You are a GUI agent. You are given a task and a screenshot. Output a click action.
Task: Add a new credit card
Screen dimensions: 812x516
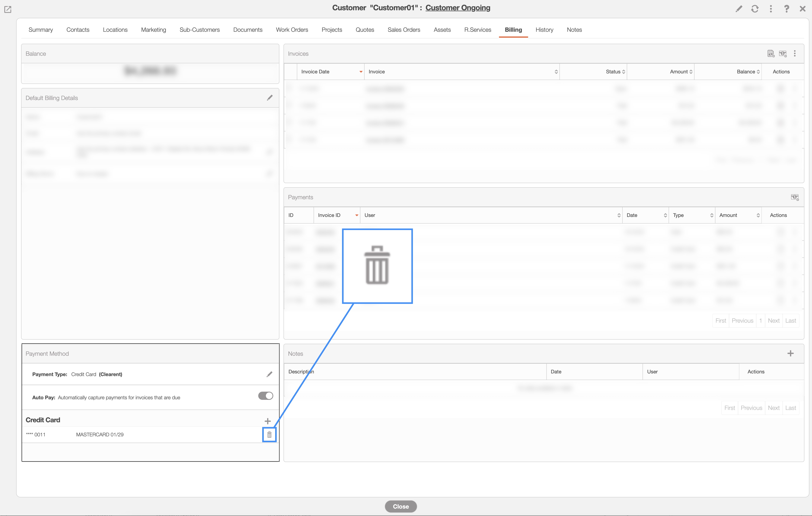coord(267,421)
